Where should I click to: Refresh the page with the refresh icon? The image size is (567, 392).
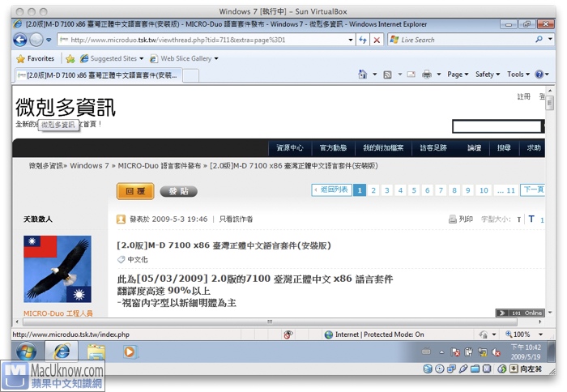click(363, 40)
